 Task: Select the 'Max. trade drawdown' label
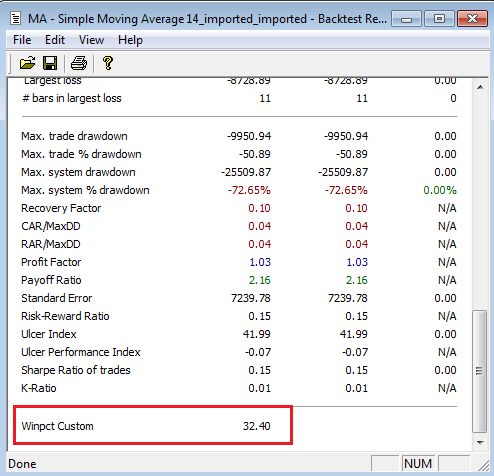coord(74,136)
